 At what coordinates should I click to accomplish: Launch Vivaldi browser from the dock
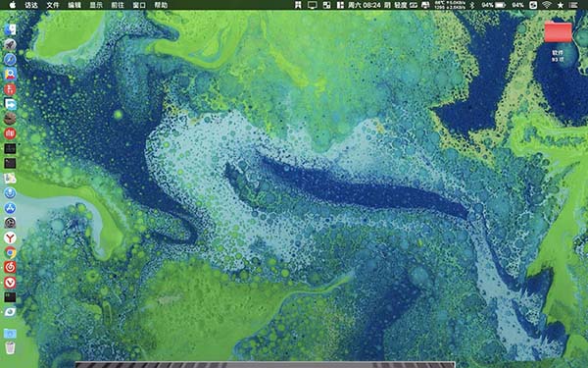10,283
